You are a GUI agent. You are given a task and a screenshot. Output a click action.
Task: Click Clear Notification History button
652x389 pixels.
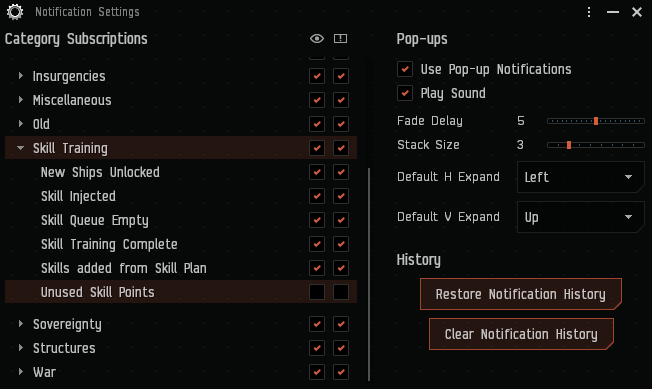click(521, 334)
